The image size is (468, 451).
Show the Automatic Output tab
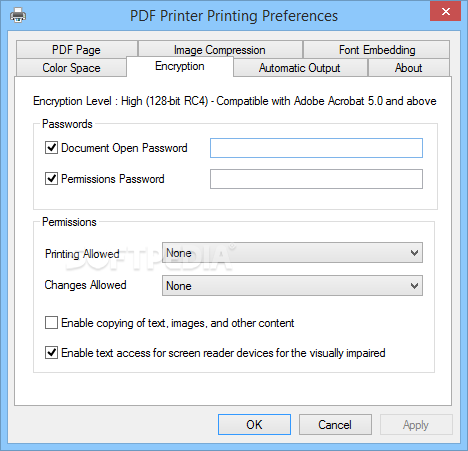coord(300,68)
